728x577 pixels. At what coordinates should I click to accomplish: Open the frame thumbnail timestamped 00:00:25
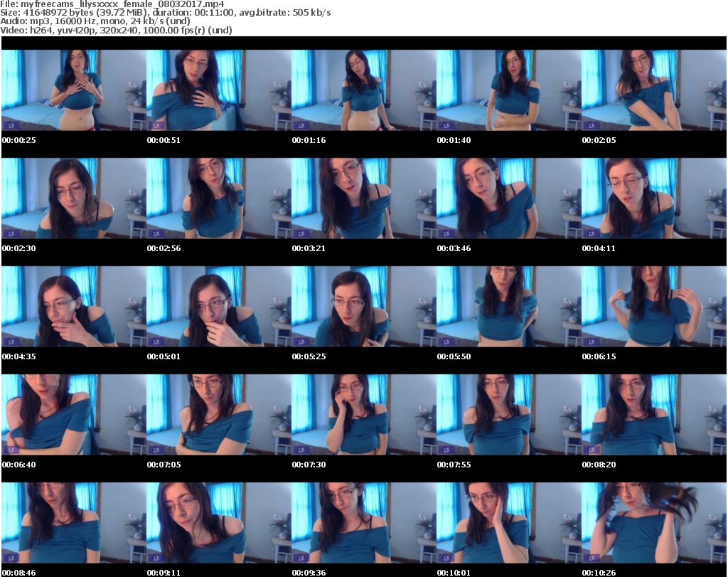(x=74, y=90)
